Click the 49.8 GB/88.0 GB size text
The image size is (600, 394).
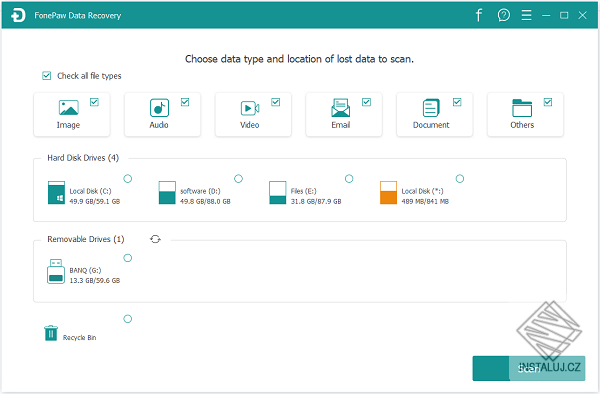click(205, 202)
